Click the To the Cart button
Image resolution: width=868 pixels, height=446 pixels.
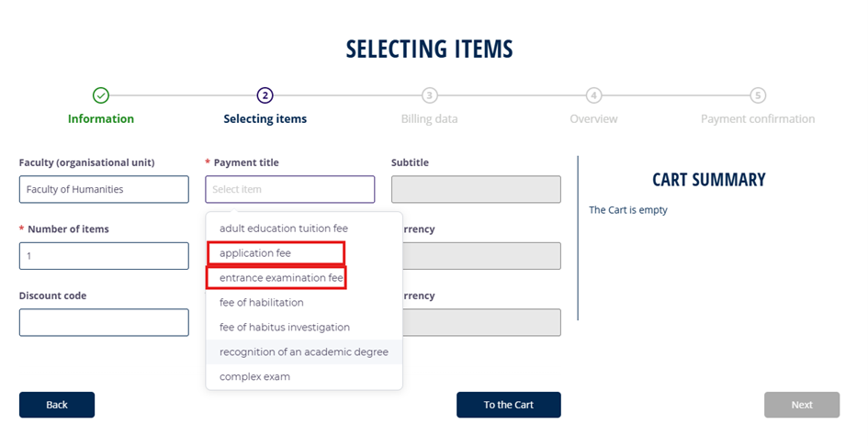coord(509,405)
